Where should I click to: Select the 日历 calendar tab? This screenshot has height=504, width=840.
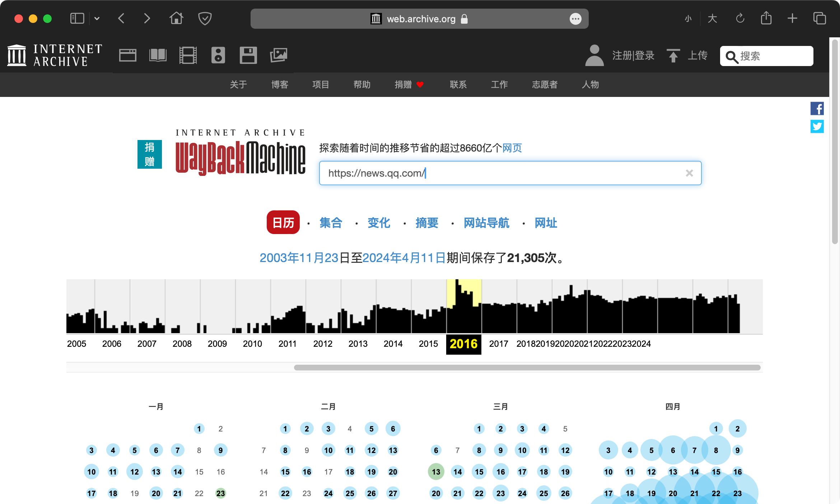tap(283, 223)
